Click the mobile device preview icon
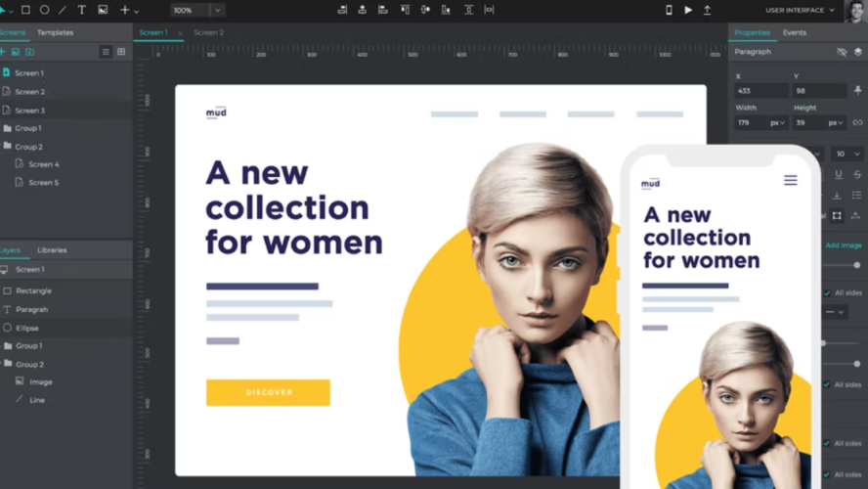This screenshot has height=489, width=868. pyautogui.click(x=669, y=10)
